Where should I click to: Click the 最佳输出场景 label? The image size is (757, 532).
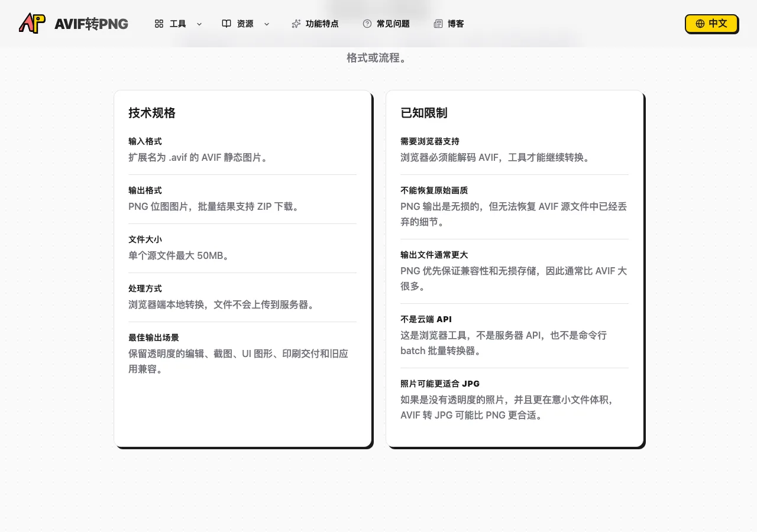click(154, 338)
